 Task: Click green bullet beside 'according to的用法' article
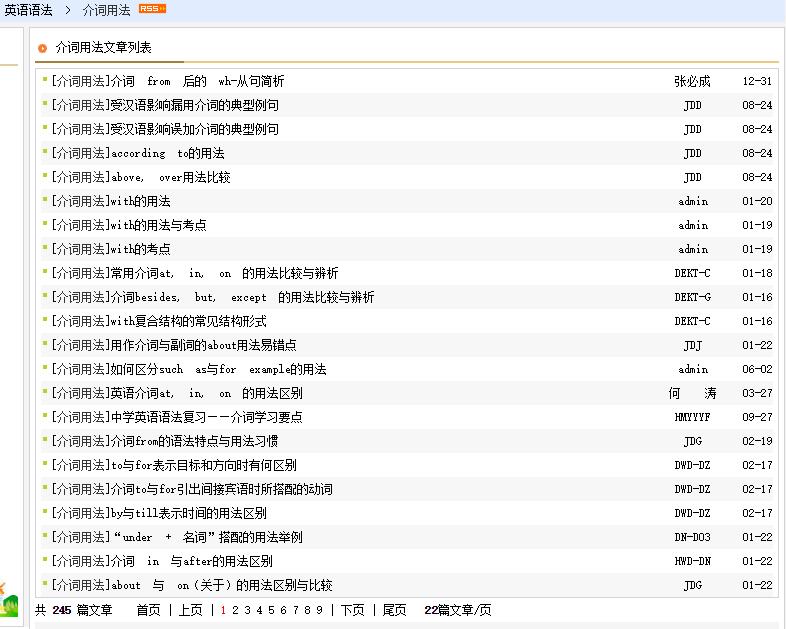pos(44,152)
